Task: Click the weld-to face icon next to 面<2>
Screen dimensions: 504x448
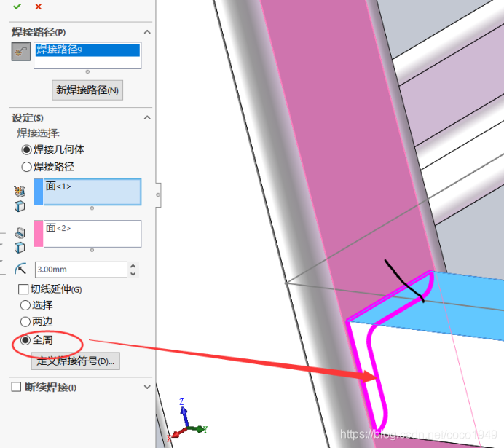Action: coord(20,232)
